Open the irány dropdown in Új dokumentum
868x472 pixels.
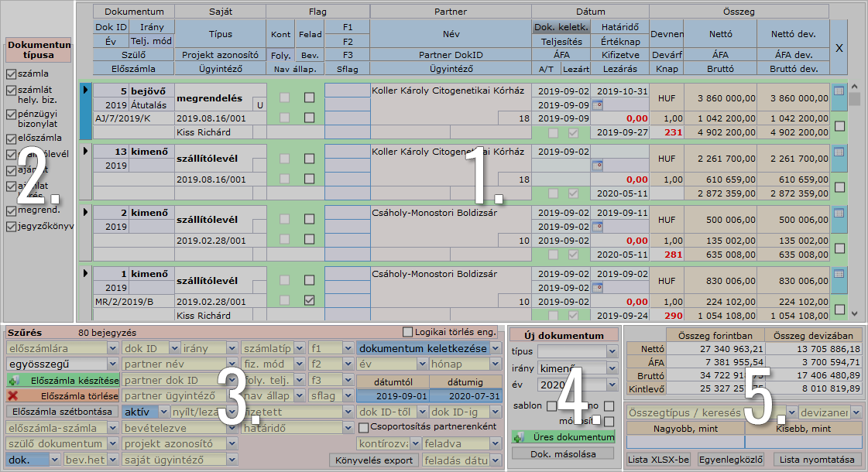(x=612, y=368)
